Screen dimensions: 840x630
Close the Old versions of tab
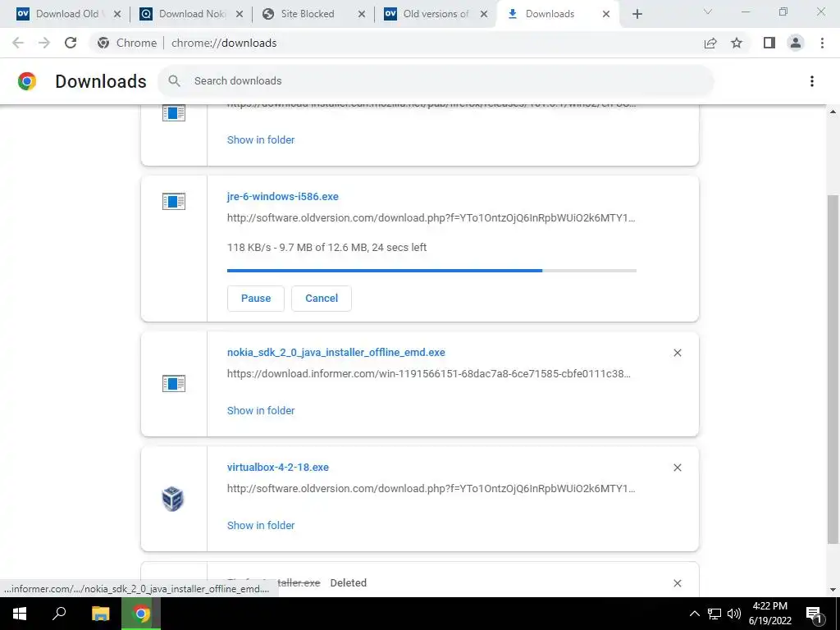coord(484,14)
